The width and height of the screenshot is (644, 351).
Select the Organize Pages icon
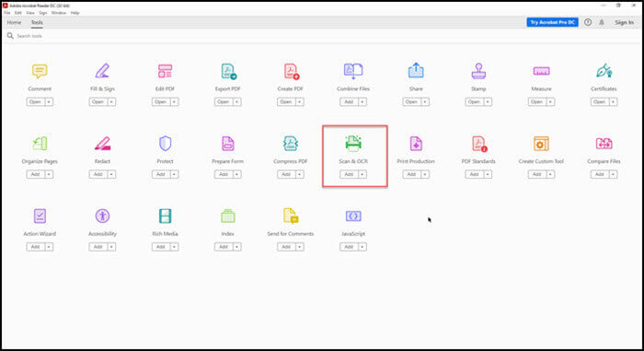40,144
